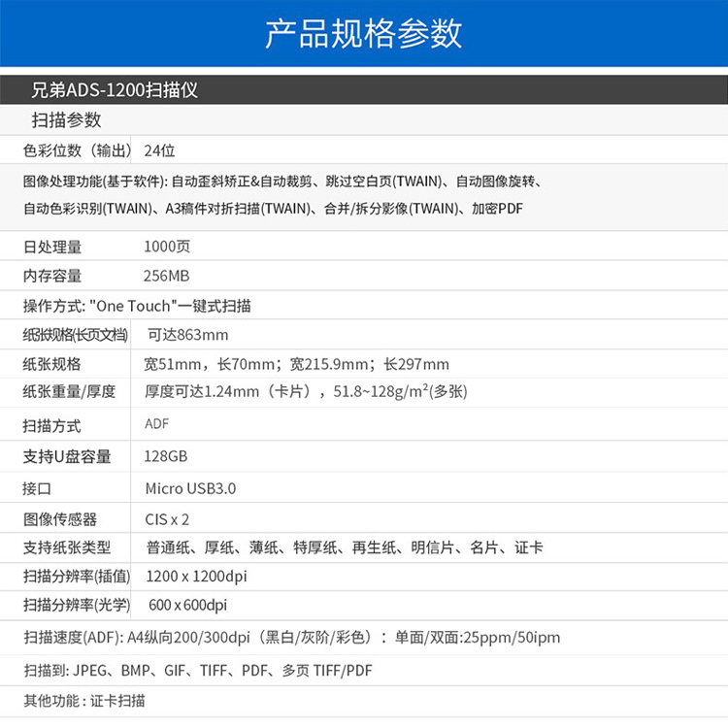
Task: Click the 日处理量 row label
Action: point(52,248)
